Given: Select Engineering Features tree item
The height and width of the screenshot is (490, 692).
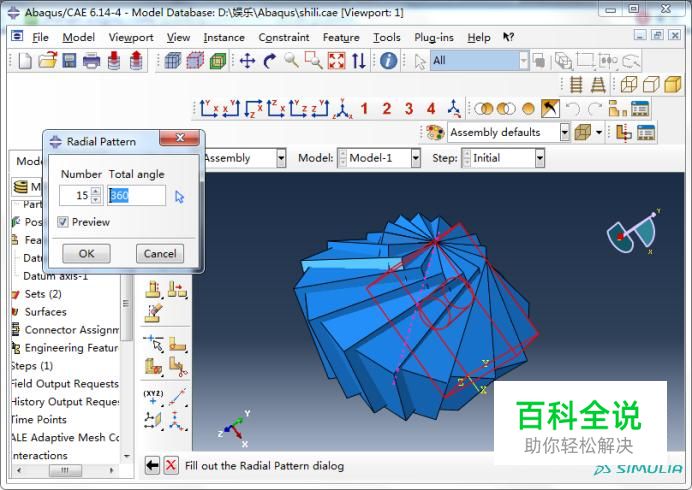Looking at the screenshot, I should [71, 348].
